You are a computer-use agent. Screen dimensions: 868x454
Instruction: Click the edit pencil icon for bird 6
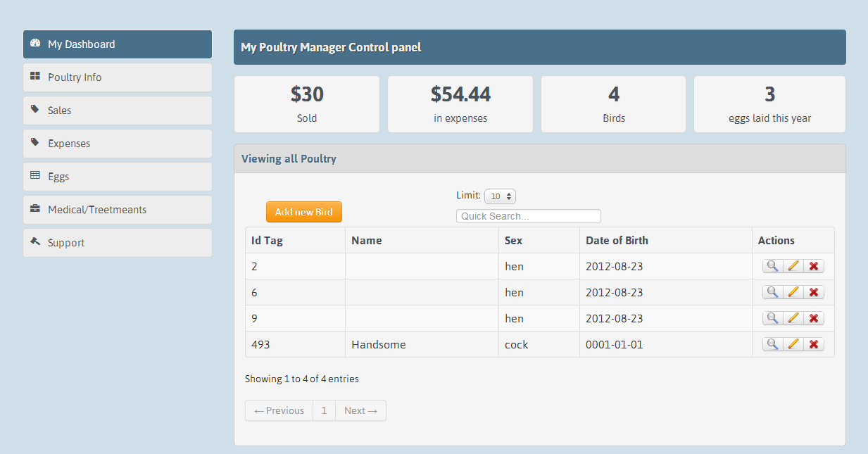(793, 292)
